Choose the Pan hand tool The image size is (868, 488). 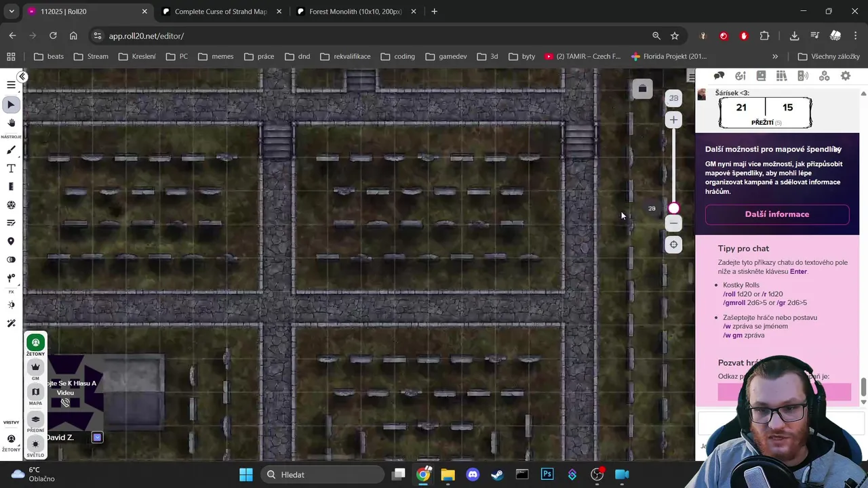coord(11,123)
